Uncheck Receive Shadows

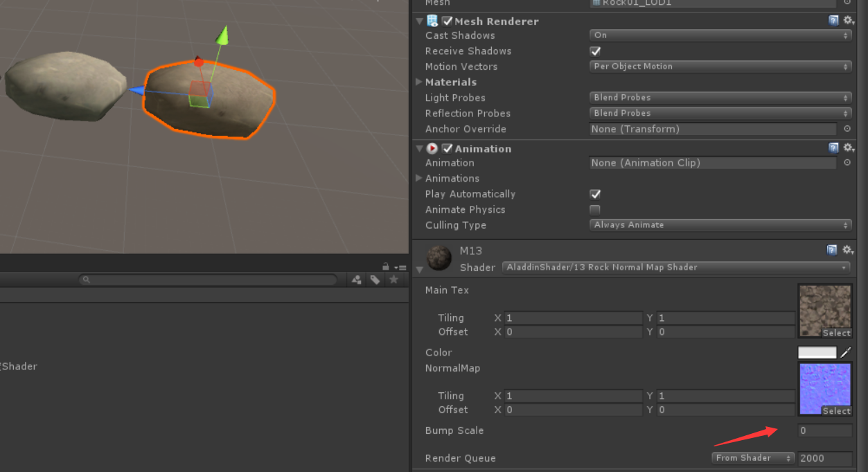[x=594, y=51]
